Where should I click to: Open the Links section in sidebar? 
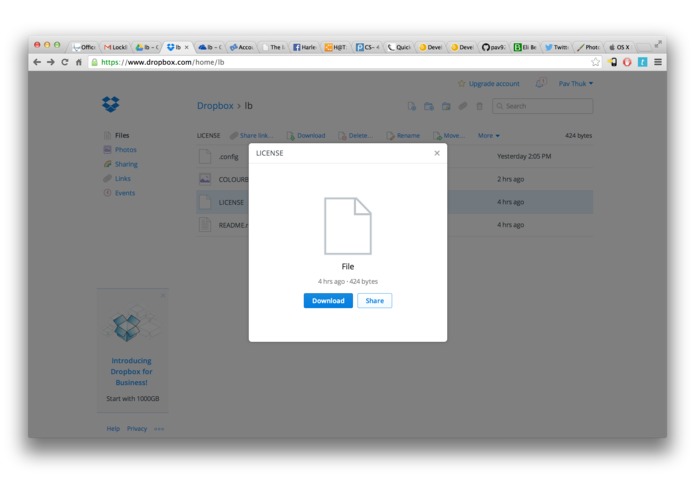point(123,179)
